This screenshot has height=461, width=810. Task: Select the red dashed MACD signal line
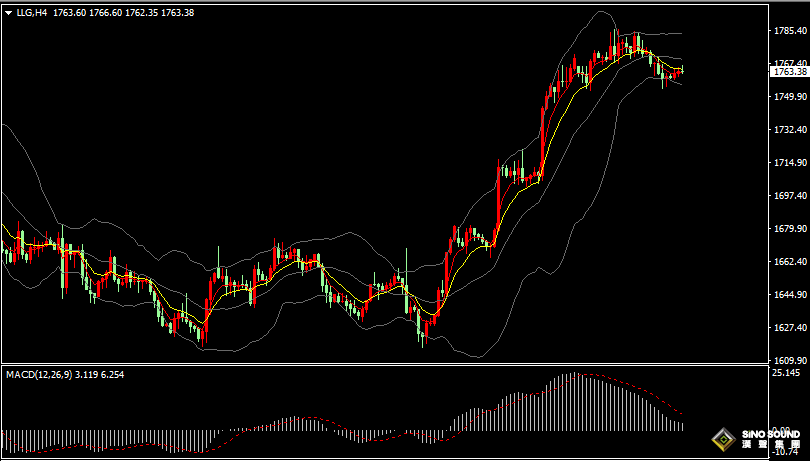[x=640, y=388]
